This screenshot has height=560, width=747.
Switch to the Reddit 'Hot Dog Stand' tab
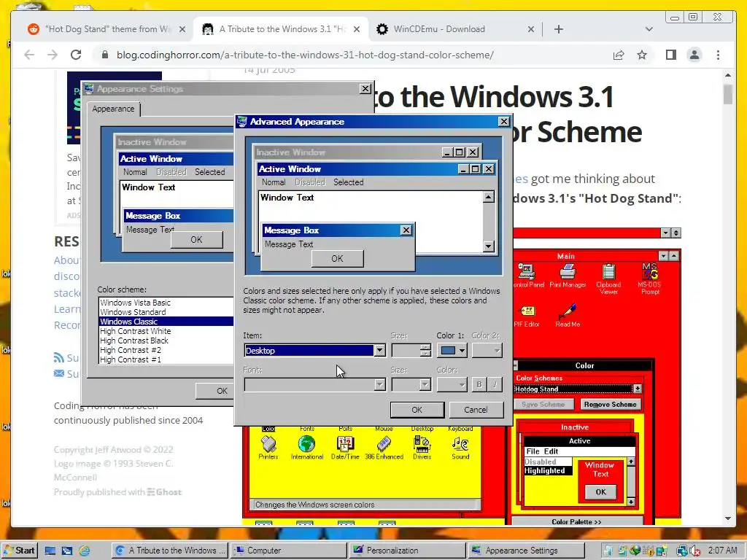(x=107, y=29)
